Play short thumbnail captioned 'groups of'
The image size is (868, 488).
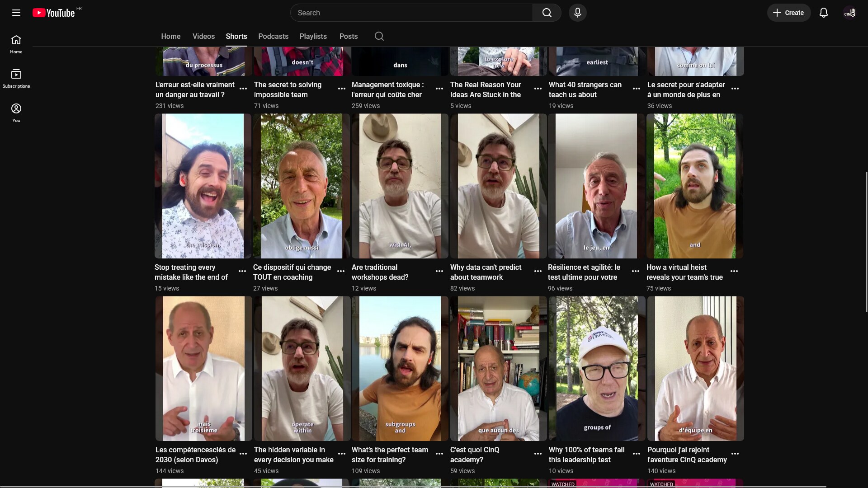pos(597,368)
